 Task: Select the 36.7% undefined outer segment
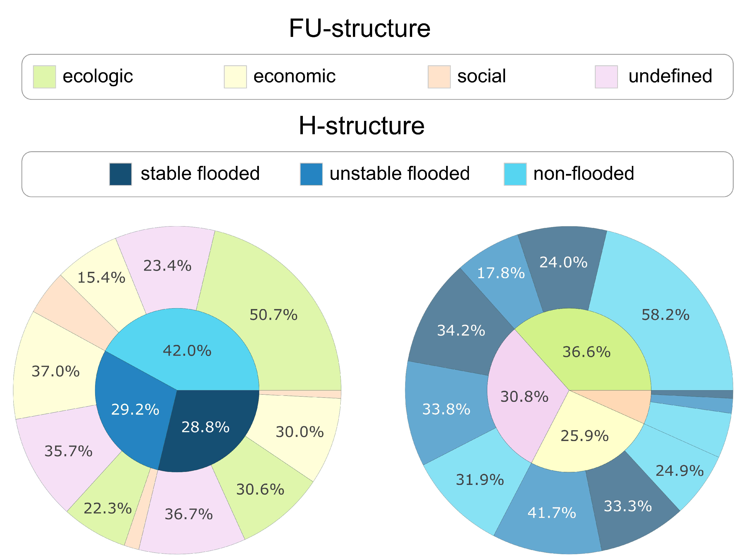pyautogui.click(x=189, y=515)
